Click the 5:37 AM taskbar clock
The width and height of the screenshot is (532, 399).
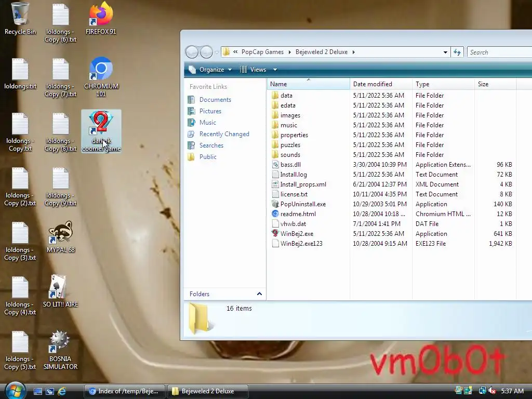(512, 391)
